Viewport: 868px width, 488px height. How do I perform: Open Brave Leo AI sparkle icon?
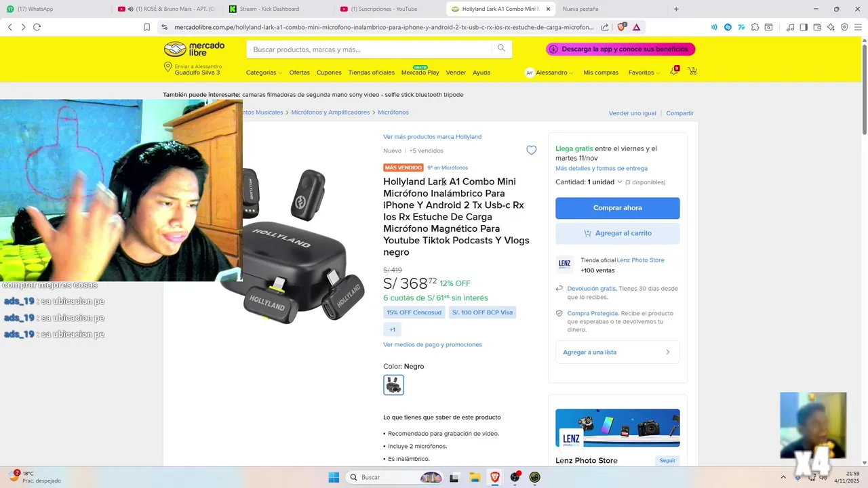831,27
